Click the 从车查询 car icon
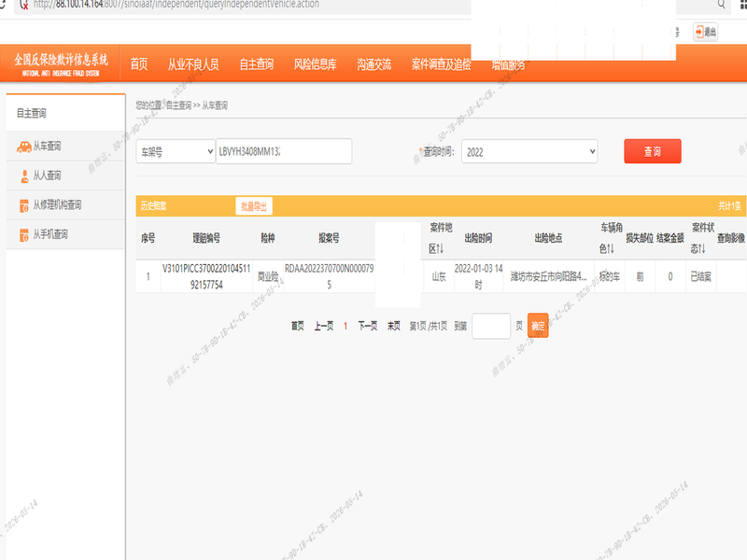747x560 pixels. point(24,147)
